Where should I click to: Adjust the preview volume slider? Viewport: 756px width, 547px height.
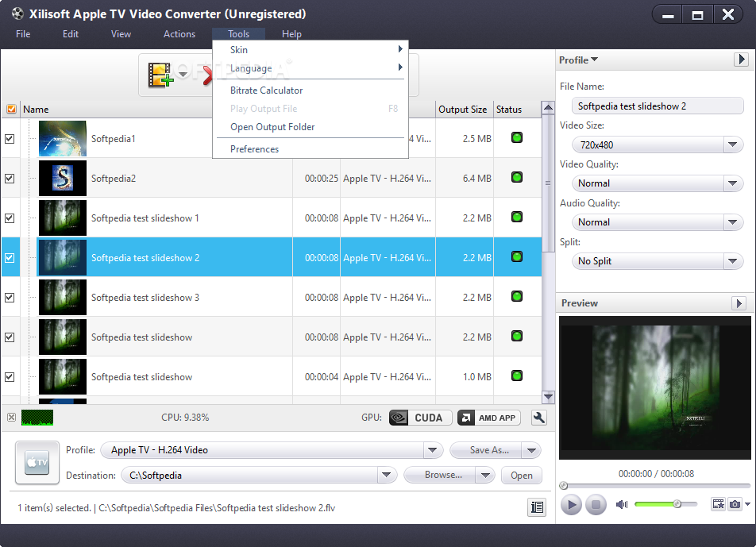coord(665,504)
